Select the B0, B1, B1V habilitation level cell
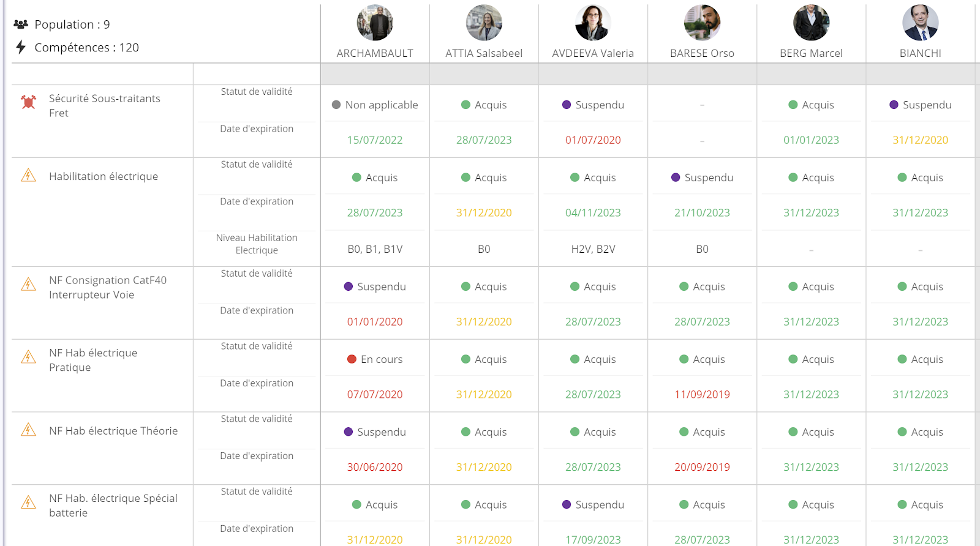 point(375,249)
